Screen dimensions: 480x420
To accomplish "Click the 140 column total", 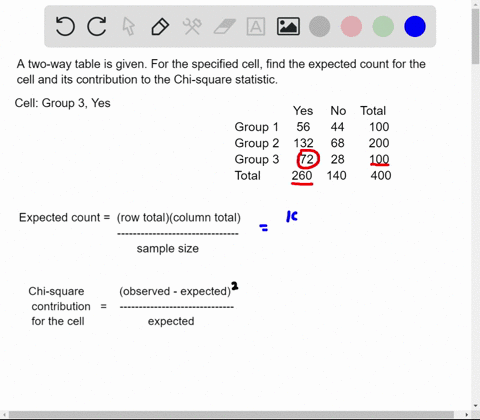I will pos(336,175).
